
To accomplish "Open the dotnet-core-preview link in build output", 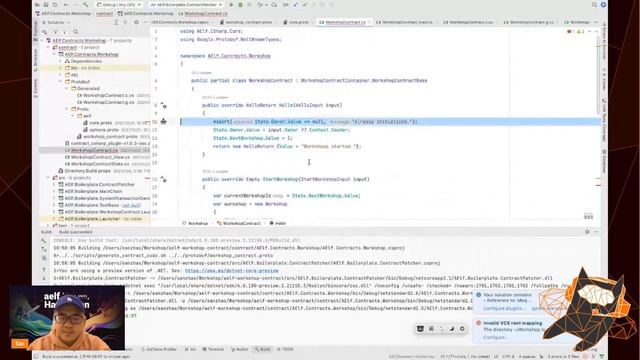I will pyautogui.click(x=231, y=271).
